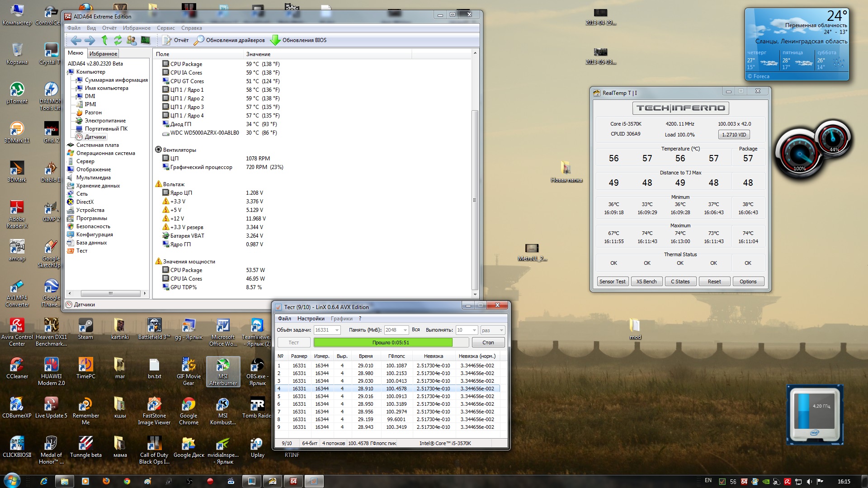Click Обновления драйверов magnifier button
Image resolution: width=868 pixels, height=488 pixels.
click(199, 40)
